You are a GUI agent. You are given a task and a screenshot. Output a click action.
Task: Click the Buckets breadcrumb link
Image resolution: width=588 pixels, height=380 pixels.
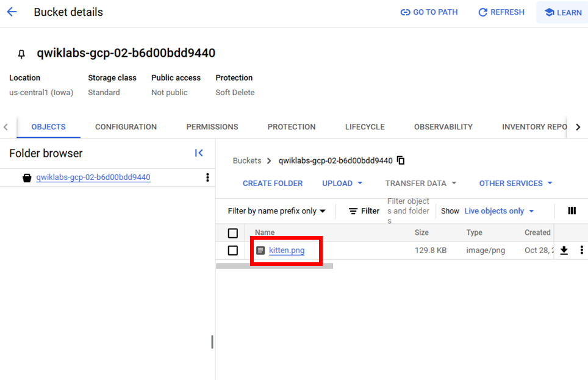coord(247,160)
